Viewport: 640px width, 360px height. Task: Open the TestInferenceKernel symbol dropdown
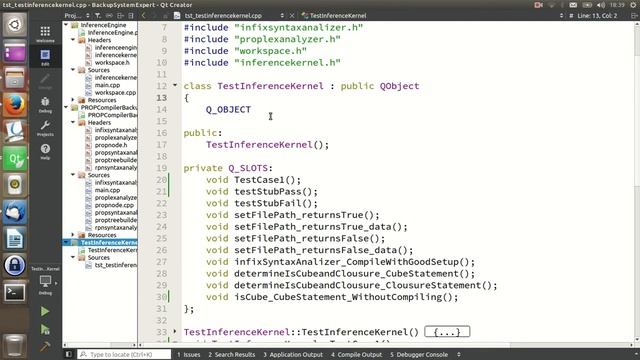tap(433, 16)
